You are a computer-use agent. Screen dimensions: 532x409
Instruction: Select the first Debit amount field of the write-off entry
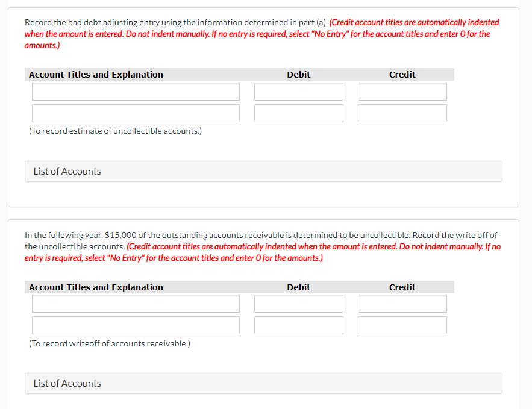(x=298, y=304)
